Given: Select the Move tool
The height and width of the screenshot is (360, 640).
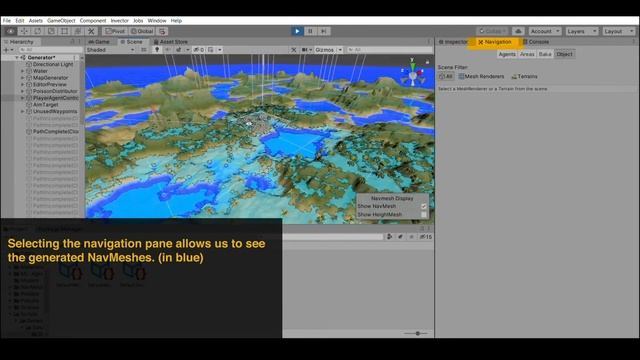Looking at the screenshot, I should coord(24,31).
